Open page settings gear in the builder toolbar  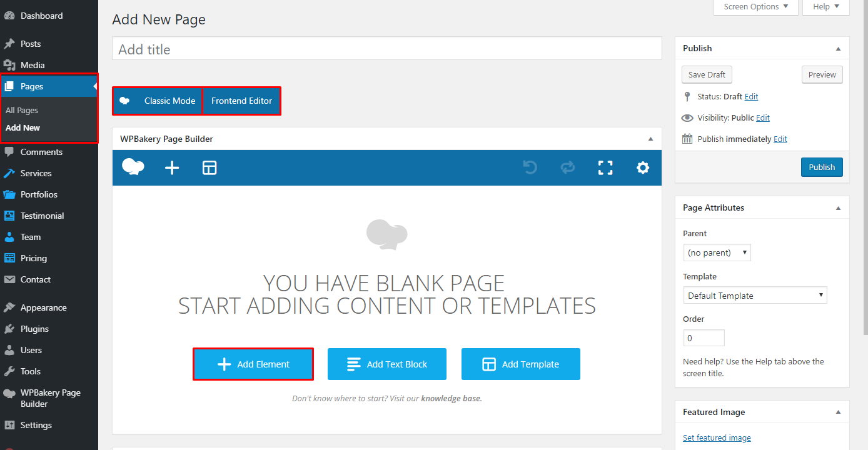[643, 167]
